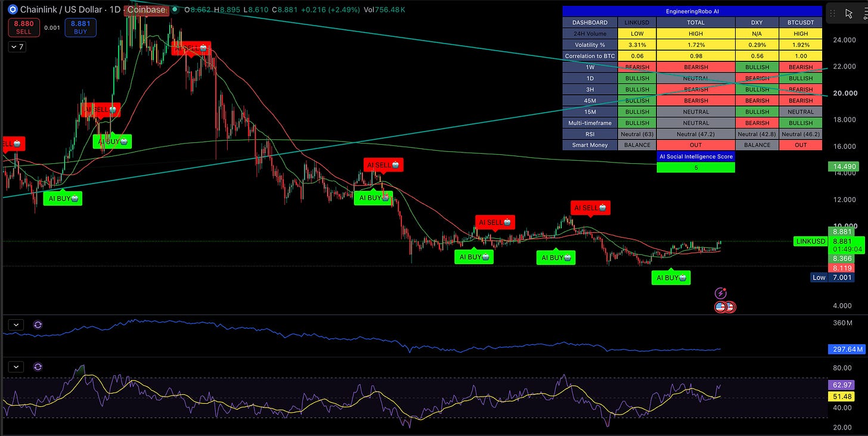Click the 0.56 correlation cell

pyautogui.click(x=757, y=56)
